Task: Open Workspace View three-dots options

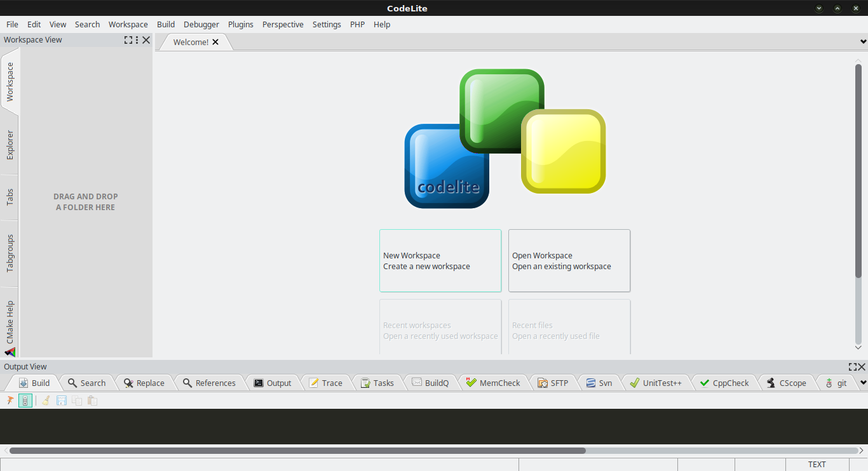Action: click(137, 40)
